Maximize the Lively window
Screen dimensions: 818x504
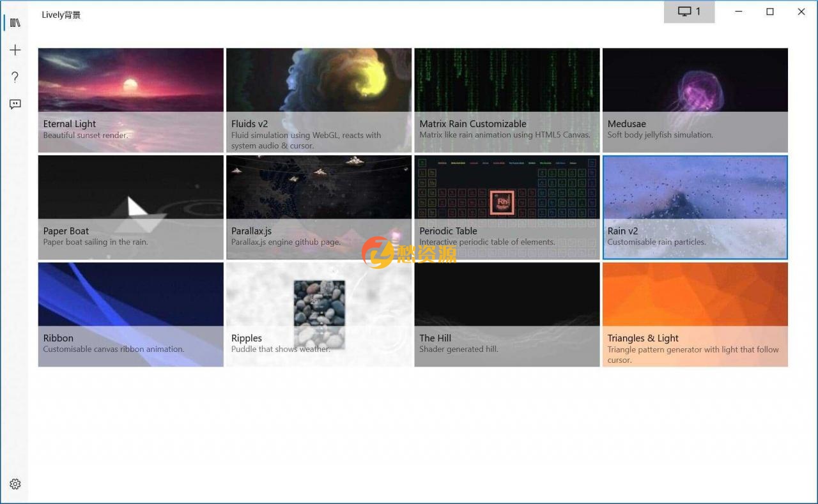point(770,11)
